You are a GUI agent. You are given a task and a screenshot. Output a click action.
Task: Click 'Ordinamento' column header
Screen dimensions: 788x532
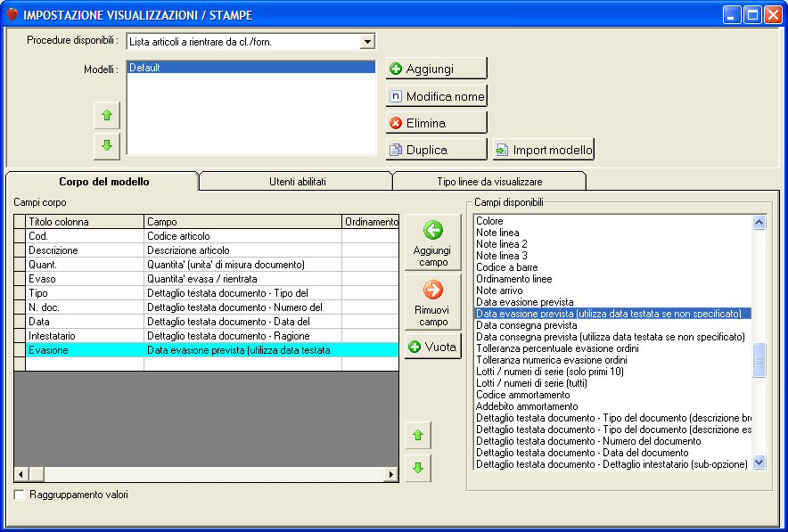pos(371,222)
